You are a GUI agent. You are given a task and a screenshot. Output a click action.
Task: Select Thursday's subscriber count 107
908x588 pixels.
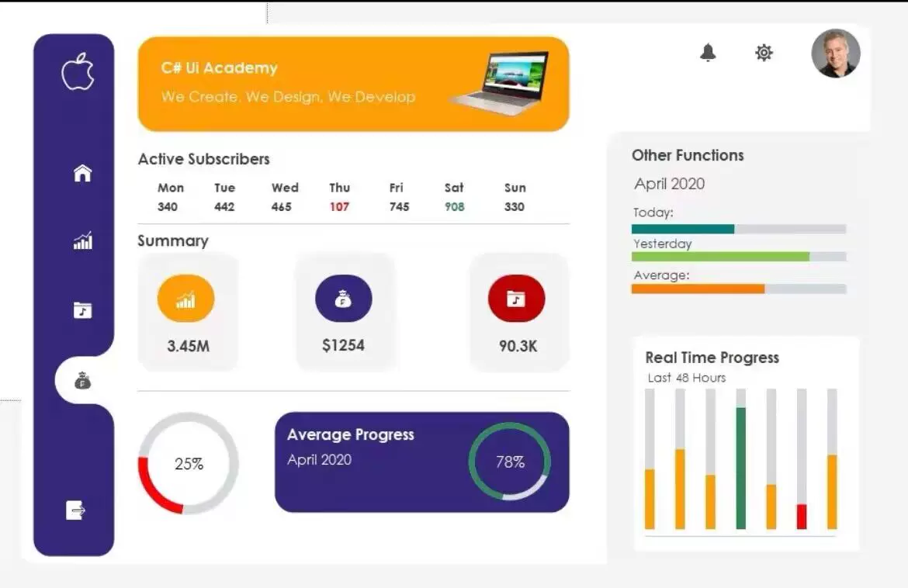click(x=339, y=207)
